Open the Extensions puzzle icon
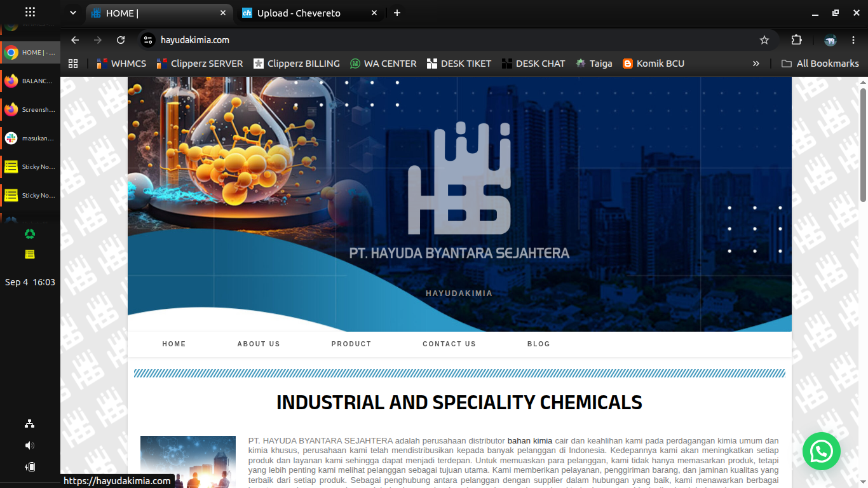The image size is (868, 488). point(797,40)
